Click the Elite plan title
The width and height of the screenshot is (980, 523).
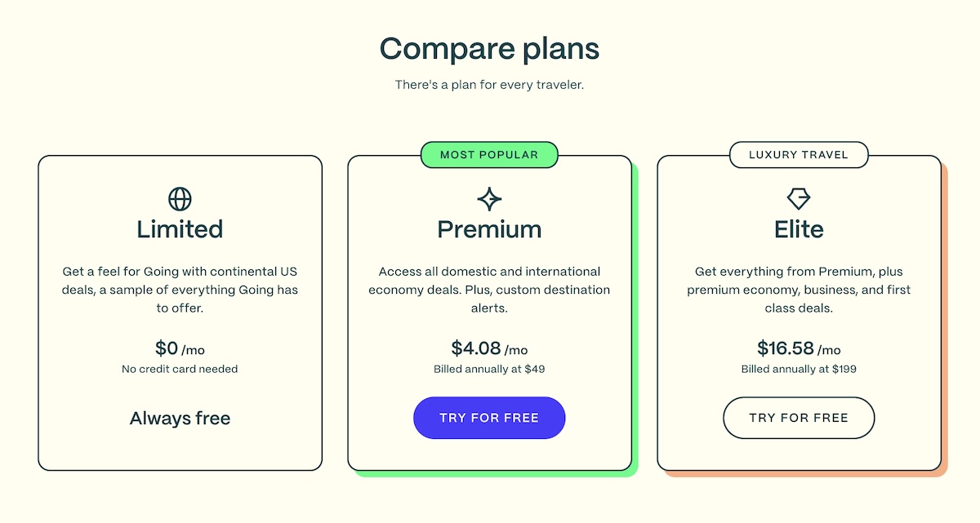pyautogui.click(x=799, y=229)
